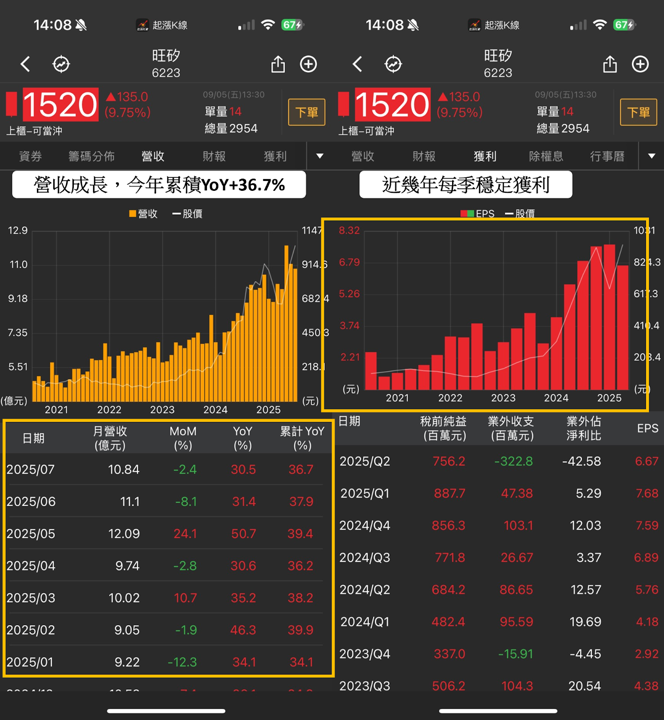This screenshot has width=664, height=720.
Task: Open the 籌碼分佈 tab
Action: [x=91, y=157]
